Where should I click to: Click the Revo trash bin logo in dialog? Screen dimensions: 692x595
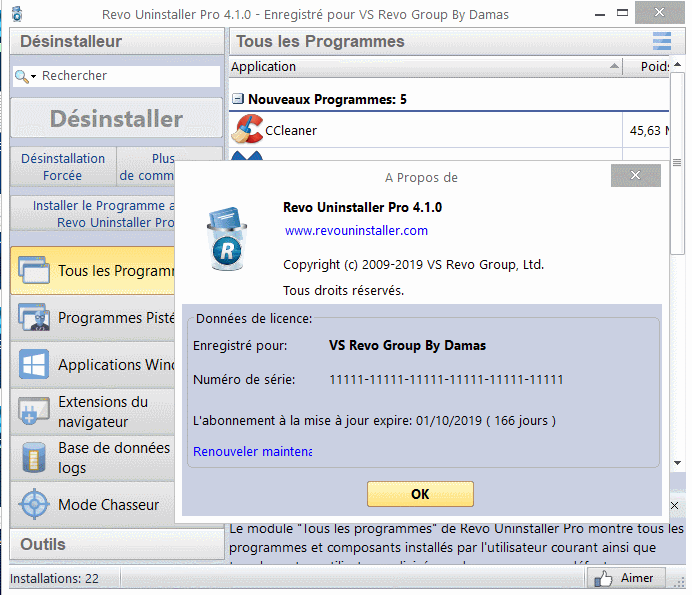click(x=227, y=238)
